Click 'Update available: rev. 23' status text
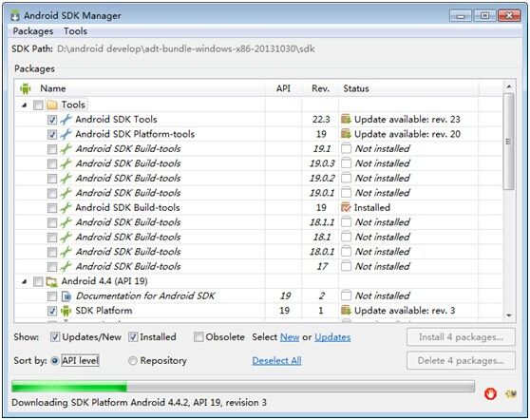This screenshot has width=530, height=420. 407,120
